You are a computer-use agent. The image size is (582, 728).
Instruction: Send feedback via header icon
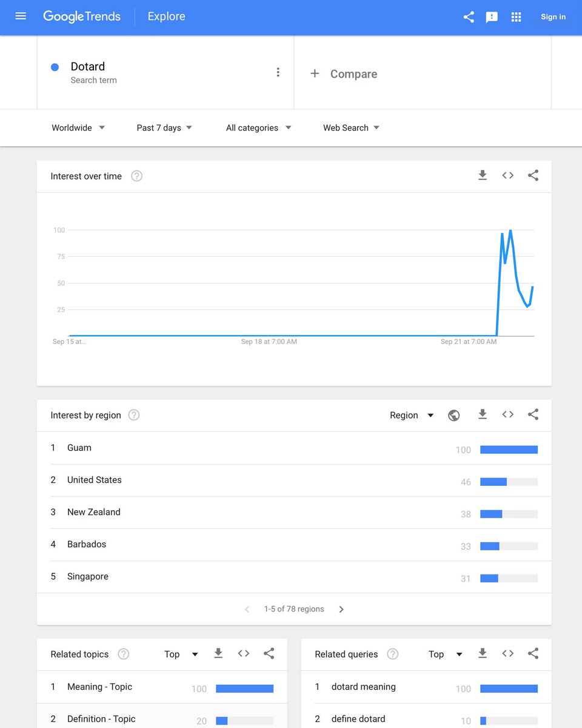pyautogui.click(x=492, y=17)
